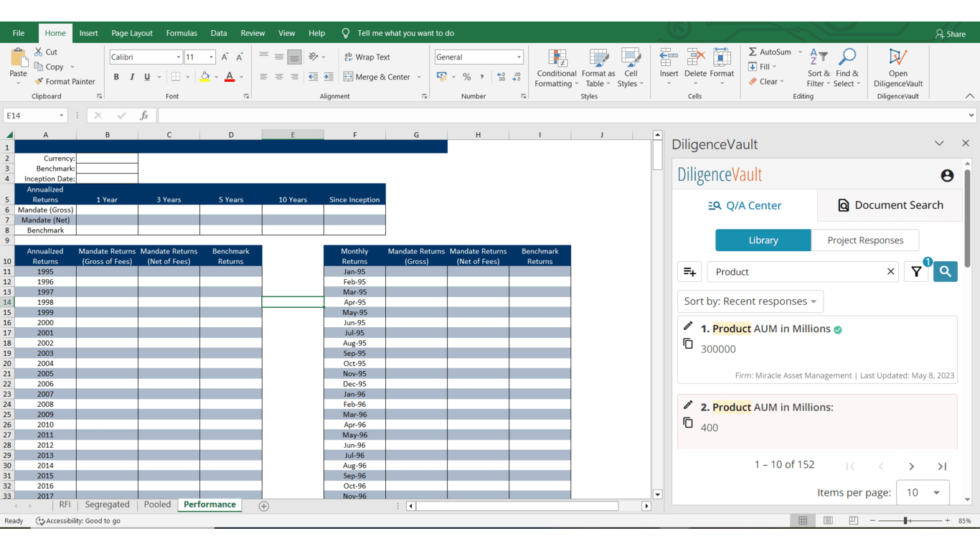Jump to last page of results
This screenshot has width=980, height=551.
tap(942, 466)
